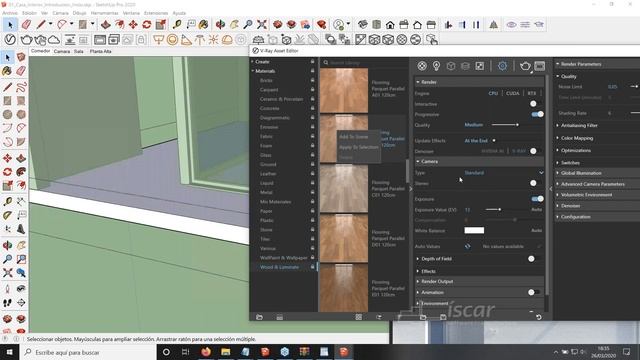Activate the Orbit tool in top toolbar
640x360 pixels.
pos(220,24)
